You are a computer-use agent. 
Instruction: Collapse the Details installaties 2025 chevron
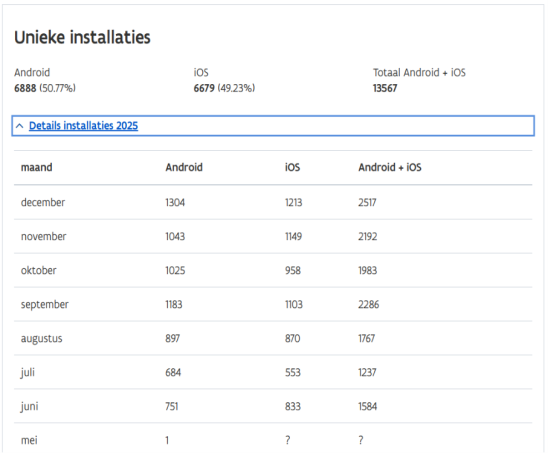[20, 126]
